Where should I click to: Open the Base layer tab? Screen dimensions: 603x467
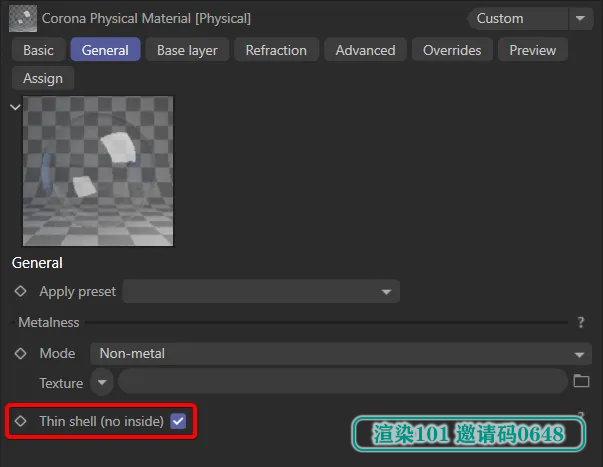tap(187, 50)
